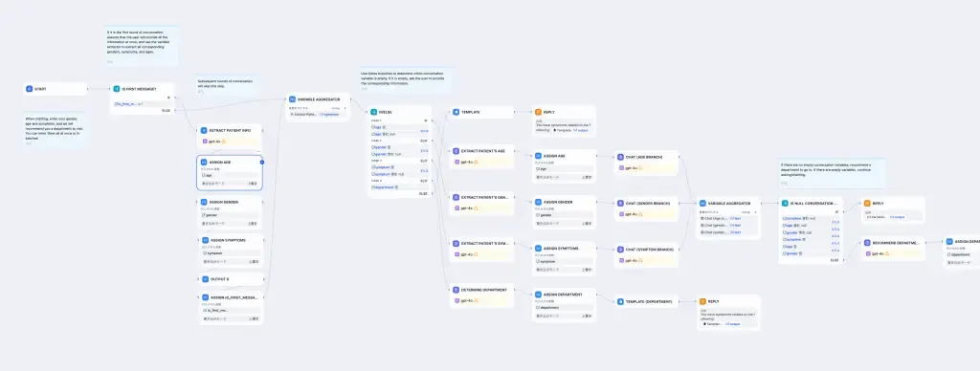This screenshot has height=371, width=980.
Task: Click the Template (Department) node icon
Action: pos(620,301)
